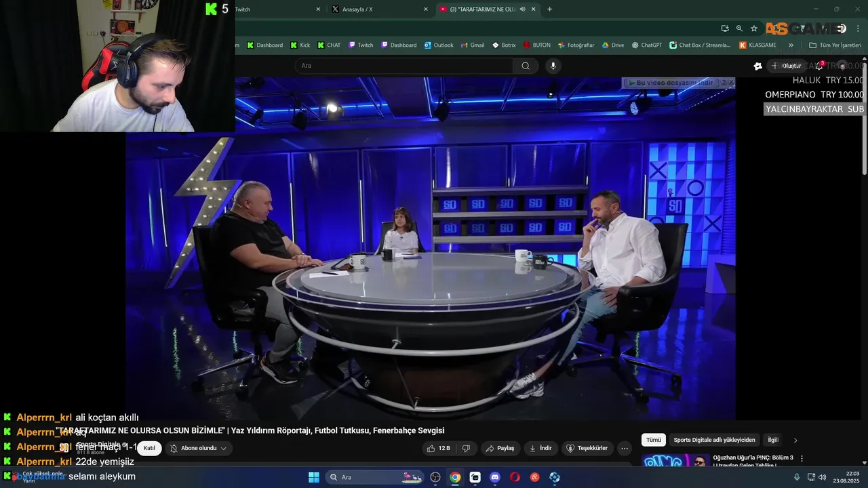
Task: Open the Drive bookmark
Action: (613, 45)
